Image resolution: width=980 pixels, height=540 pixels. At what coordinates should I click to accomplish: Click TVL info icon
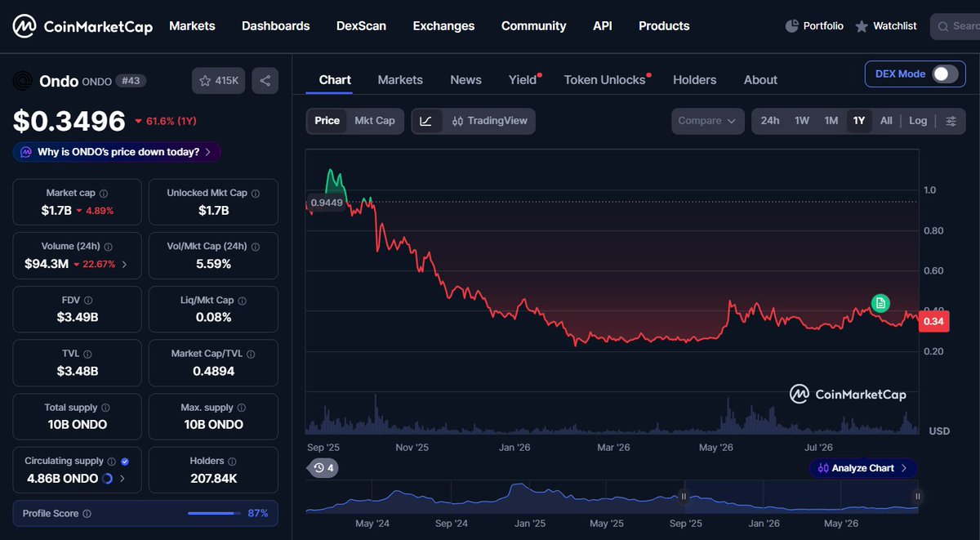click(x=88, y=355)
